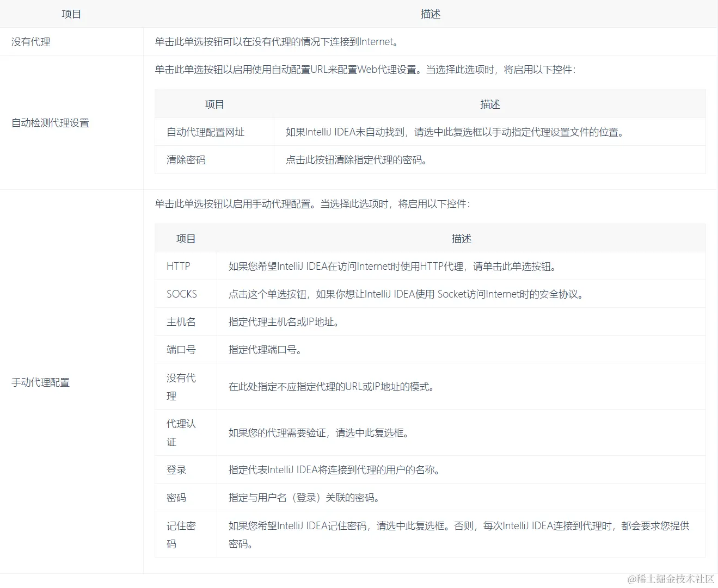The width and height of the screenshot is (718, 588).
Task: Click the text 指定代理主机名或IP地址。
Action: [x=285, y=322]
